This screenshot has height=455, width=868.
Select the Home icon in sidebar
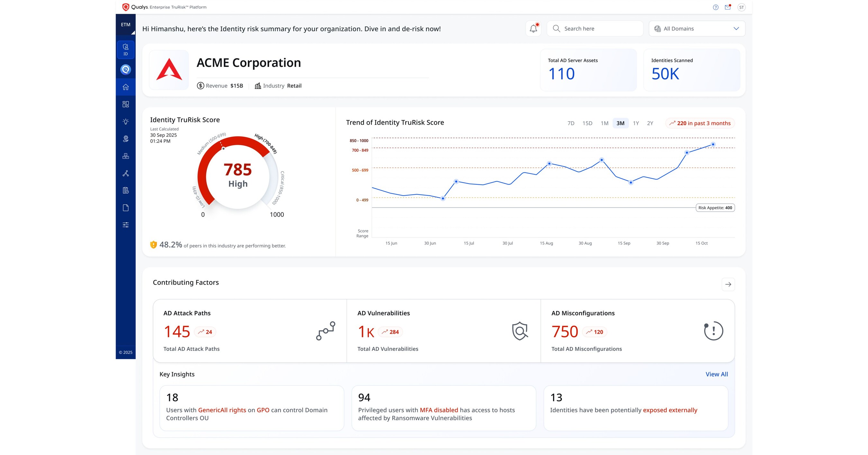(126, 87)
